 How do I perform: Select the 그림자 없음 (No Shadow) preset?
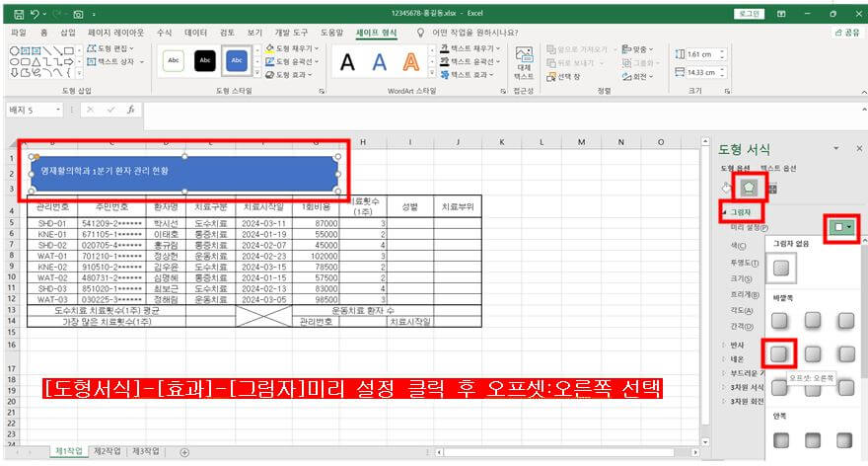pos(780,269)
